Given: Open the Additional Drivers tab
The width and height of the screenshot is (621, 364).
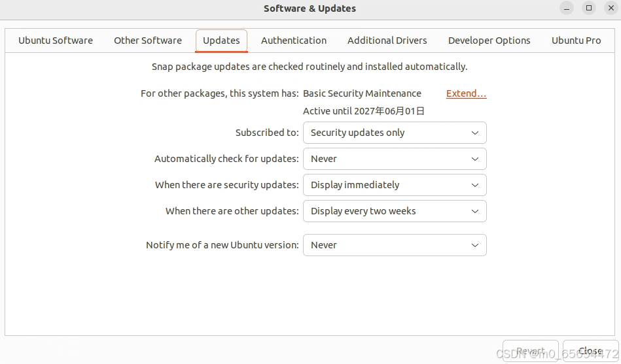Looking at the screenshot, I should (x=387, y=41).
